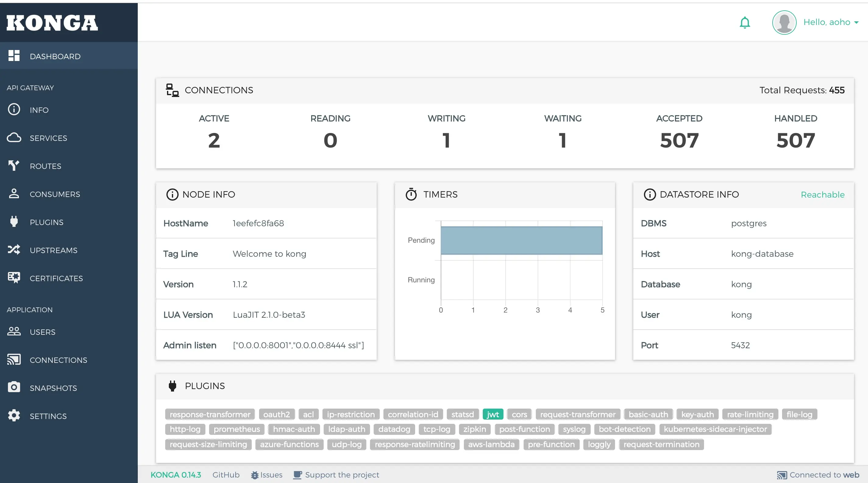
Task: Open Connections in the Application section
Action: click(58, 360)
